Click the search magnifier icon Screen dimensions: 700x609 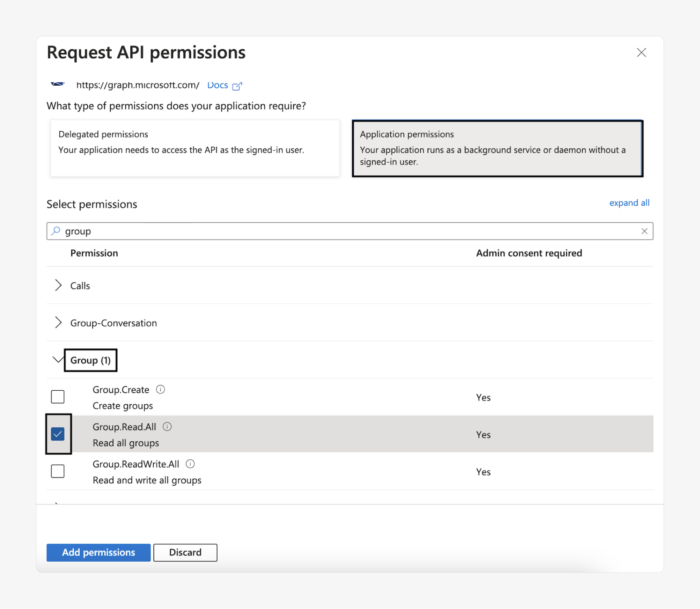[56, 231]
